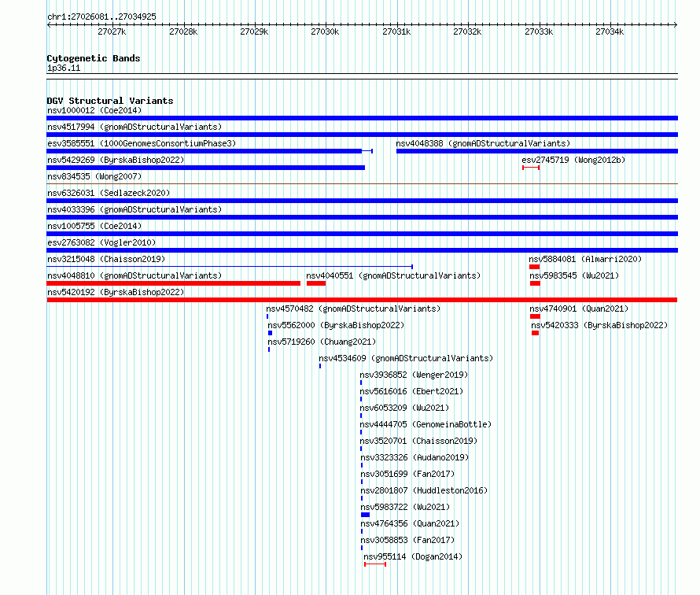Screen dimensions: 700x595
Task: Select nsv5884081 (Almarri2020) label
Action: click(x=585, y=259)
